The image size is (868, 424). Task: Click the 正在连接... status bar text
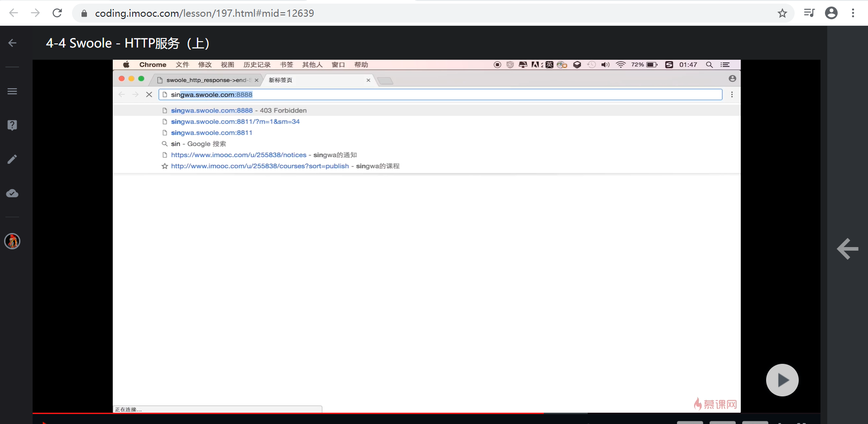[x=128, y=410]
